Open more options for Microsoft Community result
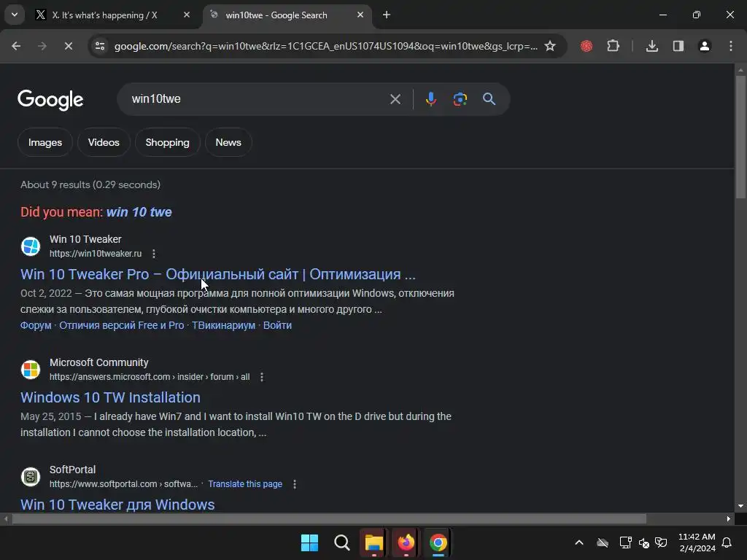 tap(262, 377)
